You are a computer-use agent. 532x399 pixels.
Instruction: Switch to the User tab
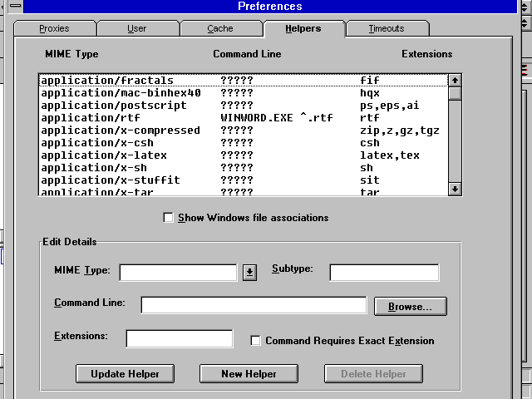(x=137, y=29)
